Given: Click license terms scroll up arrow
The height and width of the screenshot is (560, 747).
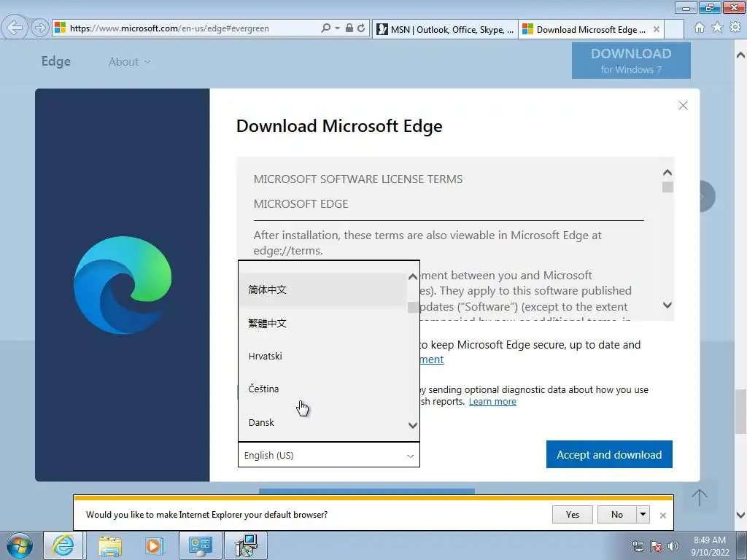Looking at the screenshot, I should click(667, 172).
